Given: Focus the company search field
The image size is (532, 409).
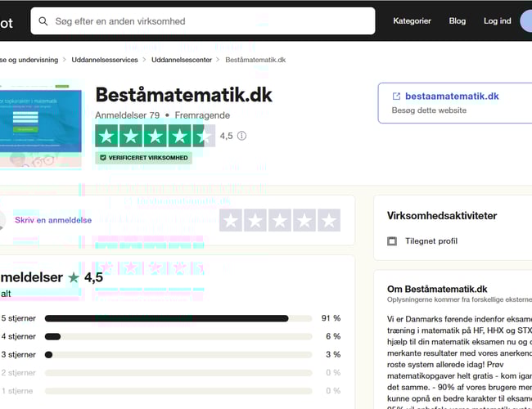Looking at the screenshot, I should point(203,21).
